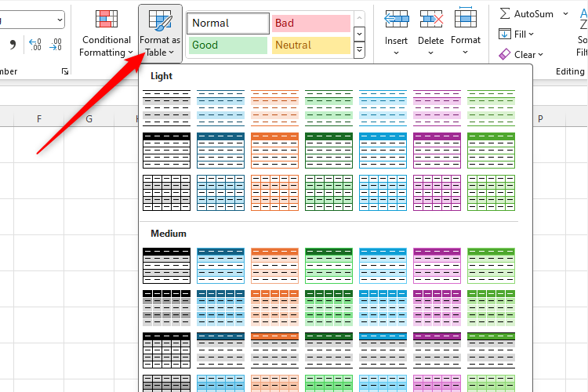Pick Light lime green full-grid table style
The width and height of the screenshot is (588, 392).
coord(491,193)
